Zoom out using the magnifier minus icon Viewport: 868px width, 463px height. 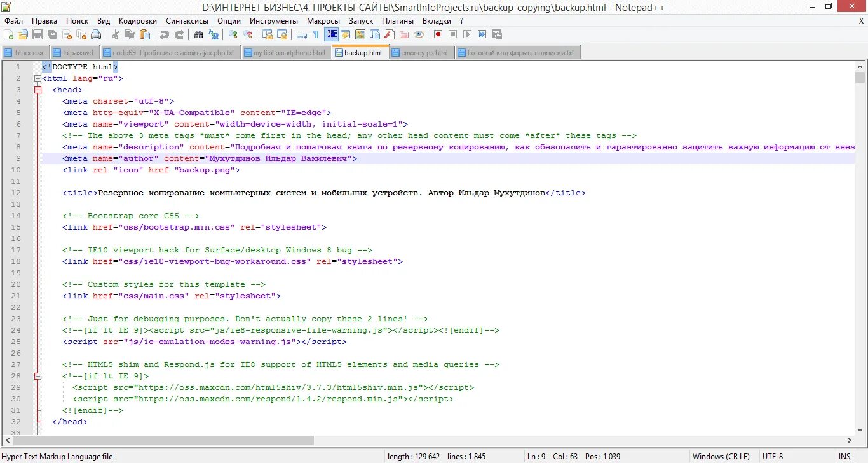pyautogui.click(x=247, y=34)
